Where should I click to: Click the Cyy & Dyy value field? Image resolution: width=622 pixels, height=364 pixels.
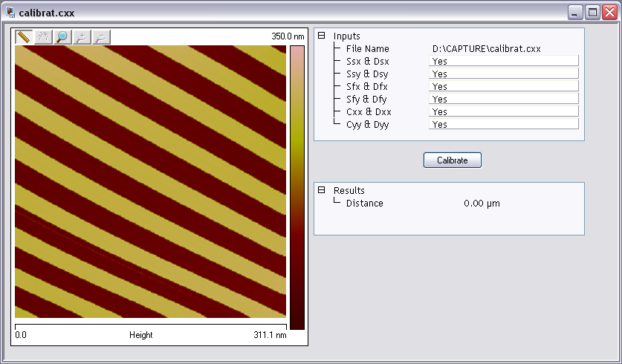pos(503,125)
